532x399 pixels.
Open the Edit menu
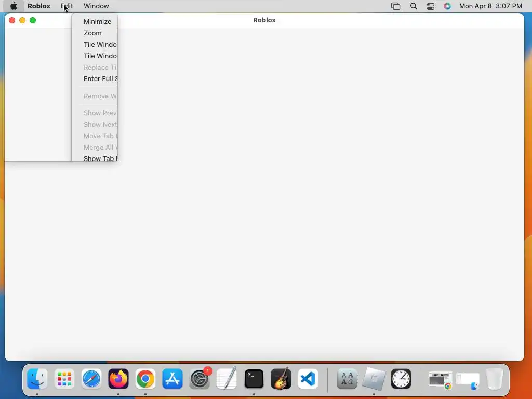coord(67,6)
